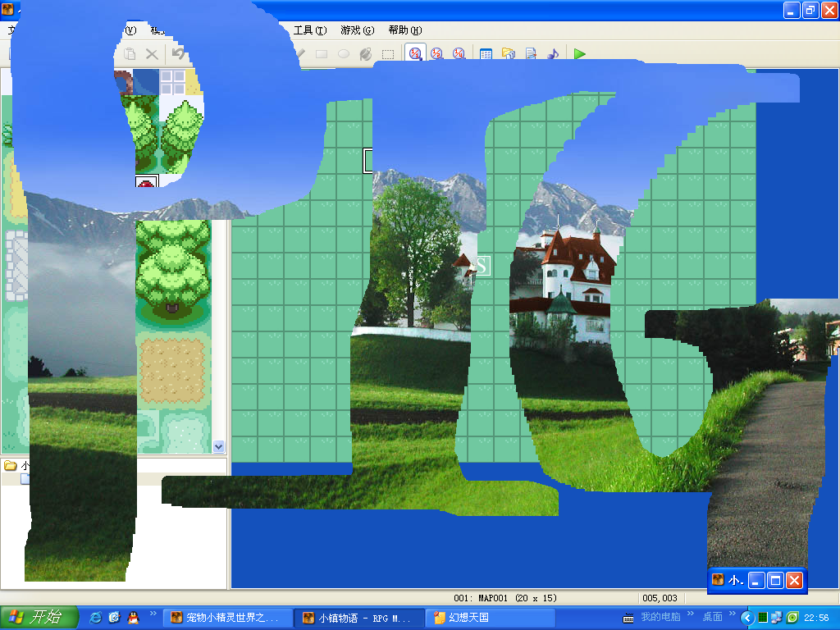Pick the Flood Fill bucket tool
The width and height of the screenshot is (840, 630).
click(366, 53)
